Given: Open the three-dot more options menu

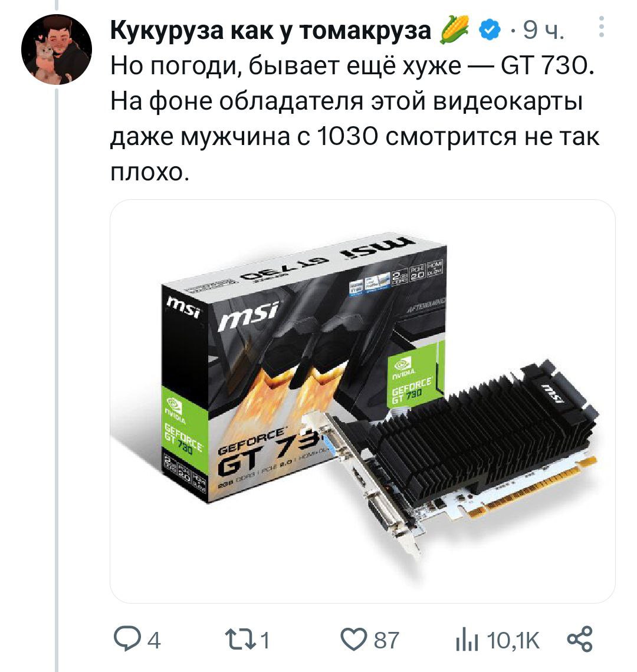Looking at the screenshot, I should pos(602,27).
